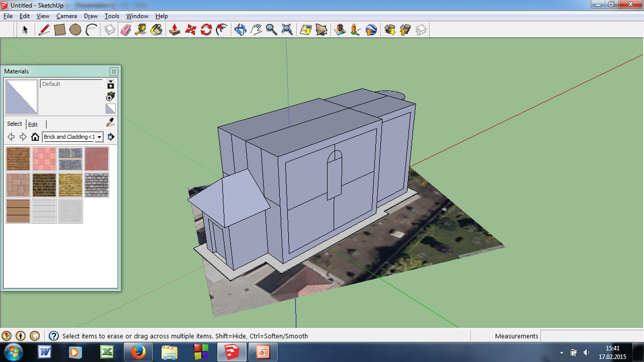Viewport: 644px width, 362px height.
Task: Open the Brick and Cladding library dropdown
Action: coord(99,137)
